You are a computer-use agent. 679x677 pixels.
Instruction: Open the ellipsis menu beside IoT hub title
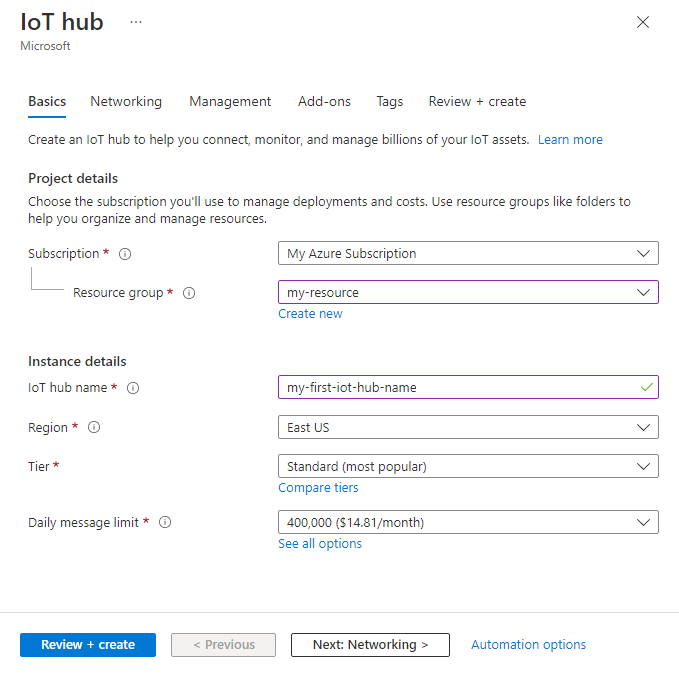pos(136,22)
